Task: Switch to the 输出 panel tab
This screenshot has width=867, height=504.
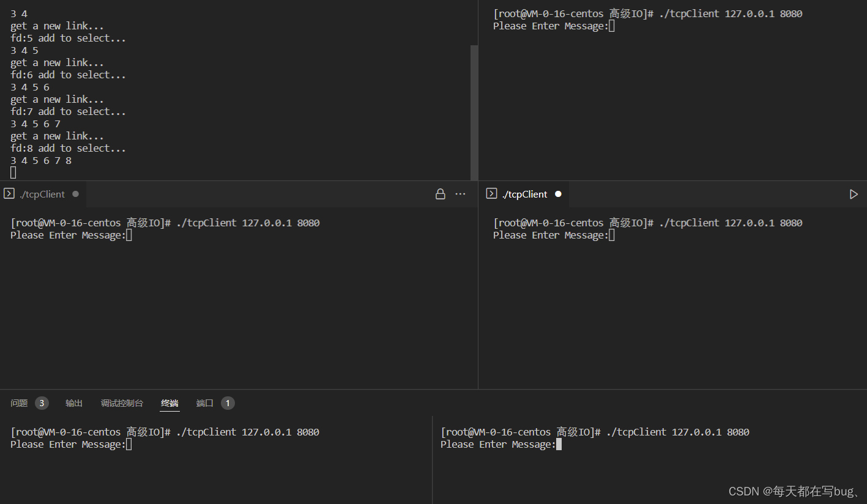Action: pos(74,403)
